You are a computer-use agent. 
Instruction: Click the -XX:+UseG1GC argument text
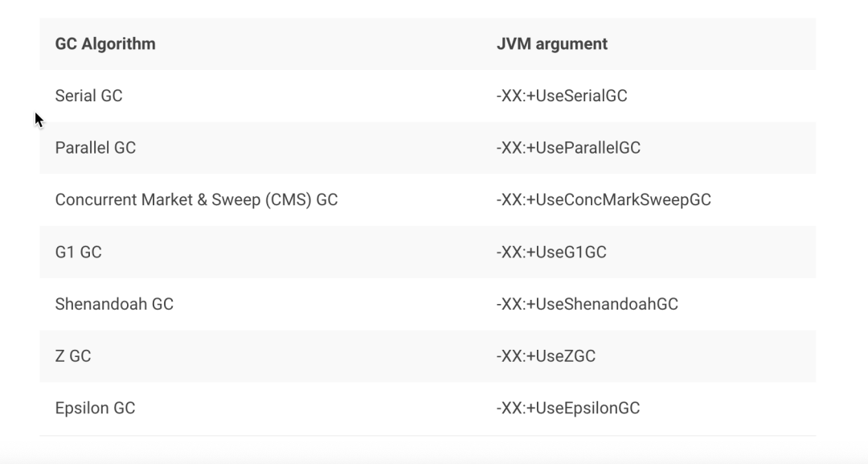coord(551,252)
